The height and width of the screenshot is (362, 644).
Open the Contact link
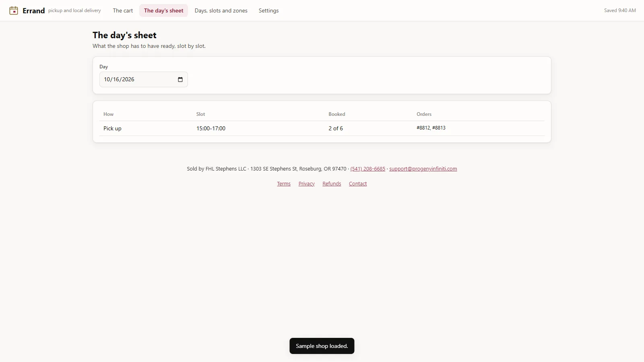358,184
